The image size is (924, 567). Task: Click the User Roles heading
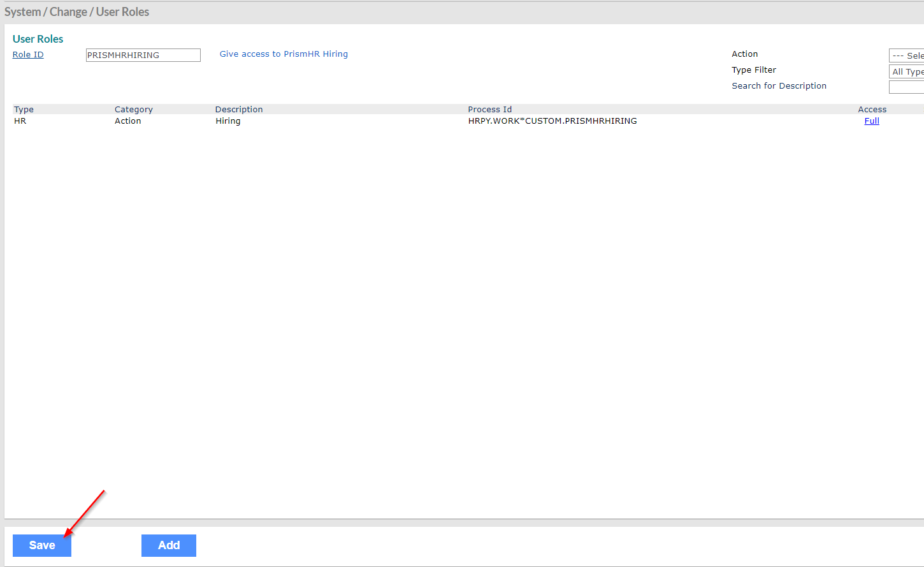38,39
